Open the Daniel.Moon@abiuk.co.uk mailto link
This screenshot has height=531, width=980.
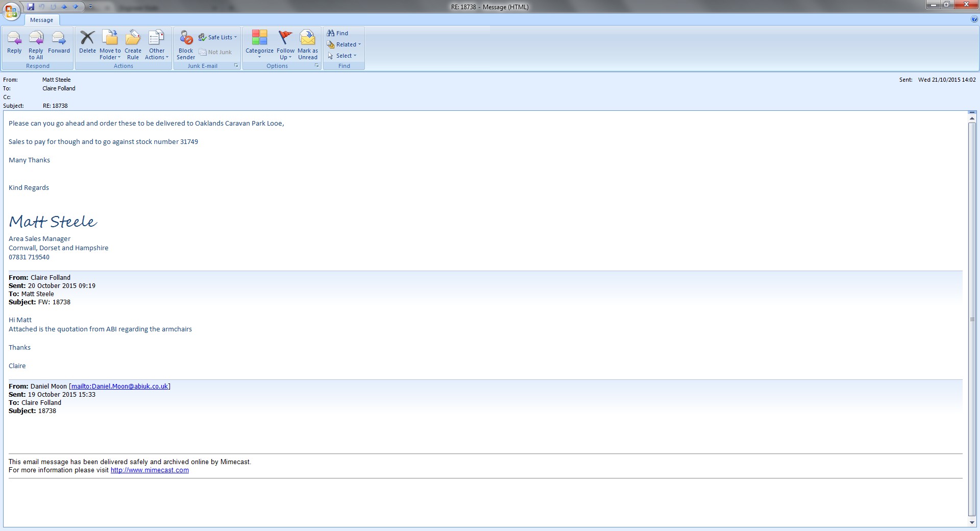119,387
